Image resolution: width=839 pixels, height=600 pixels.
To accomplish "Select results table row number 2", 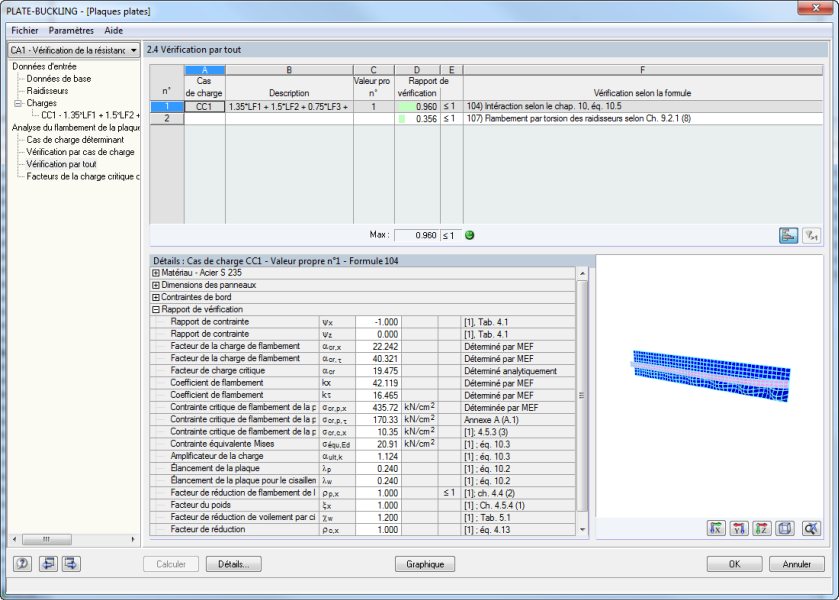I will (x=167, y=119).
